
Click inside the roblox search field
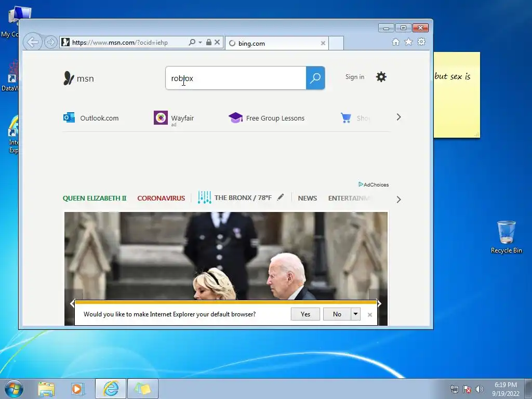click(x=236, y=78)
